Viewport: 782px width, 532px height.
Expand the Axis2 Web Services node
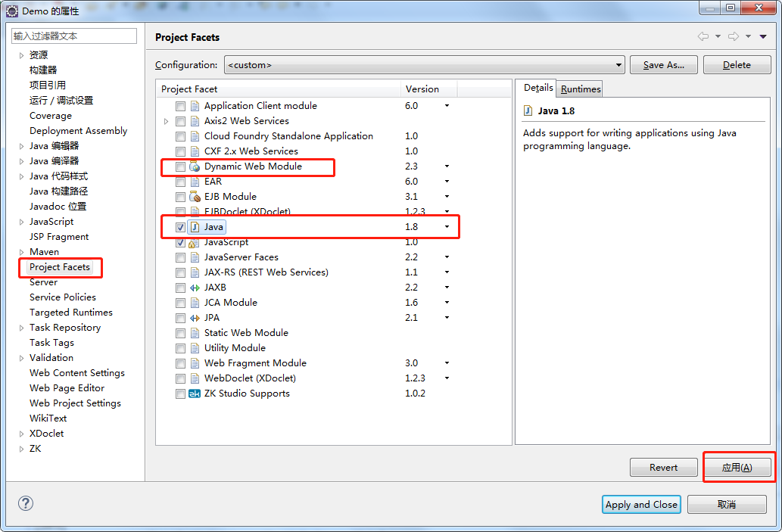click(167, 121)
